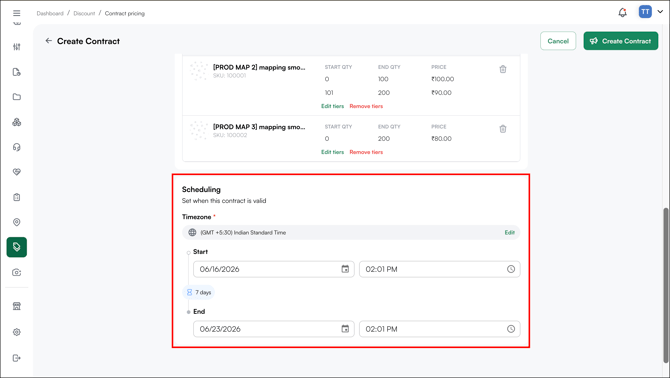The image size is (670, 378).
Task: Remove tiers for PROD MAP 2
Action: click(x=366, y=106)
